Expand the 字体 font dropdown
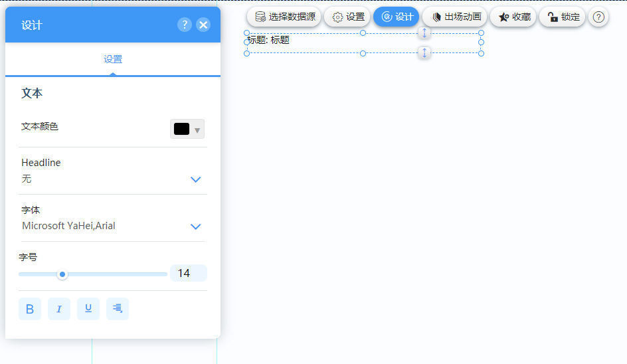 tap(195, 227)
